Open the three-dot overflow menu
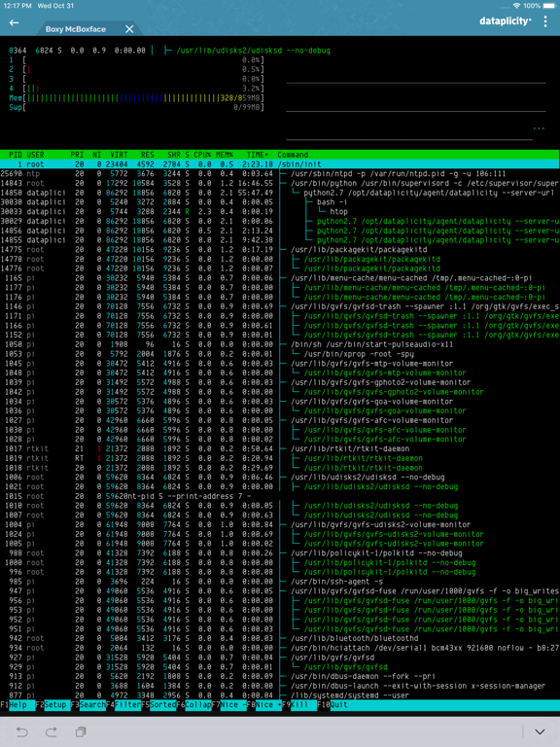560x747 pixels. (545, 21)
